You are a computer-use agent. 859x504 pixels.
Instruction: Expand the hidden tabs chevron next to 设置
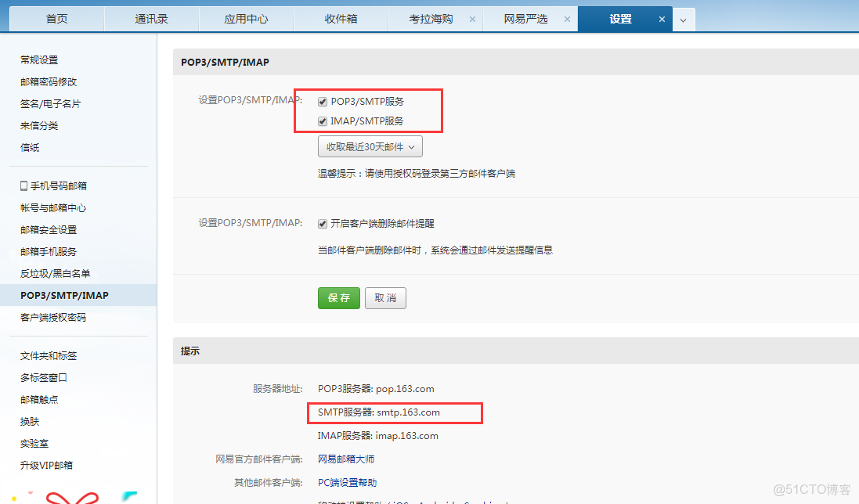click(x=682, y=18)
